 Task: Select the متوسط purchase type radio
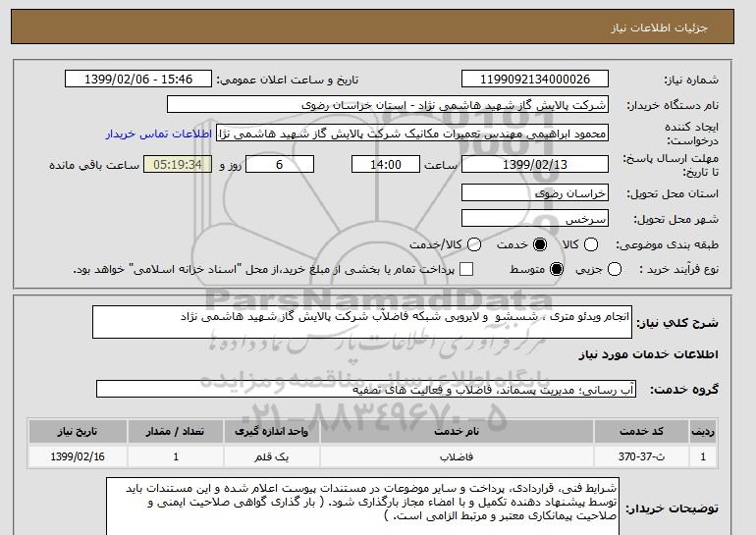557,269
